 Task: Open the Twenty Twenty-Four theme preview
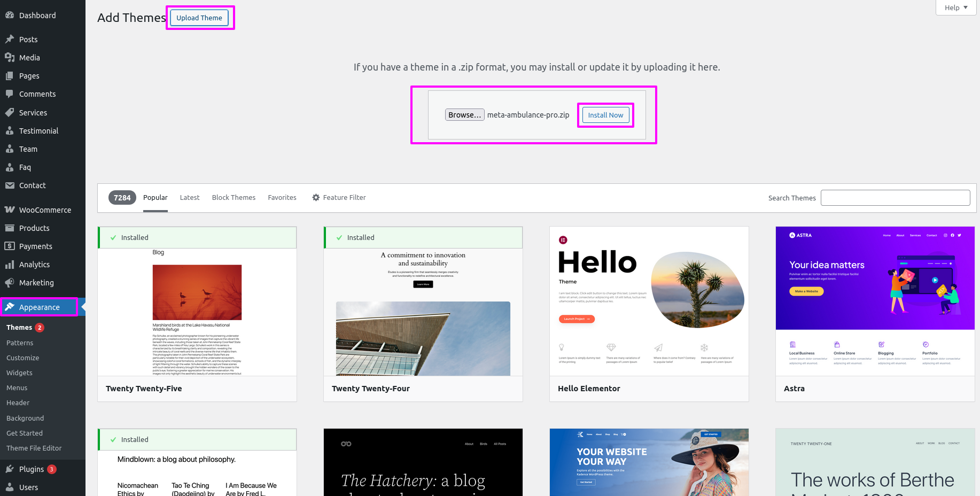coord(423,312)
